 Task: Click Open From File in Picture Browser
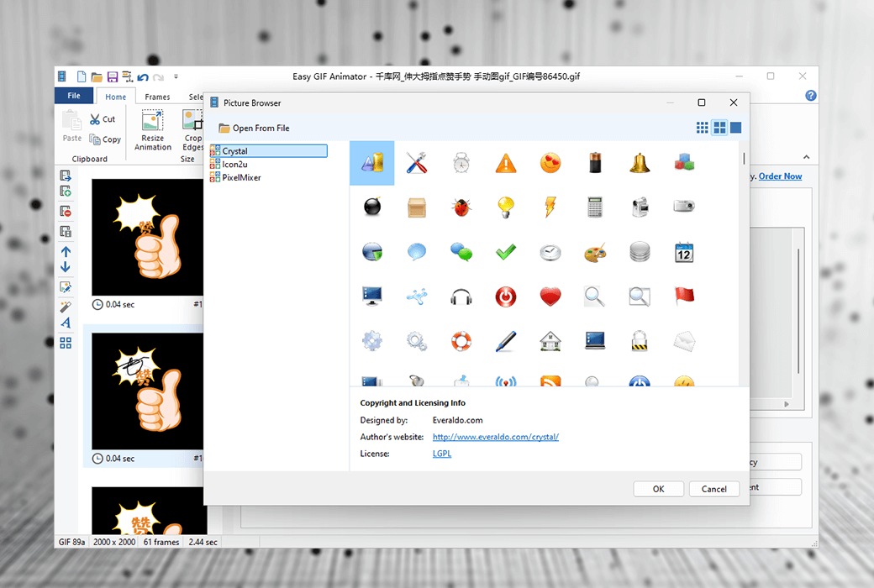click(254, 129)
